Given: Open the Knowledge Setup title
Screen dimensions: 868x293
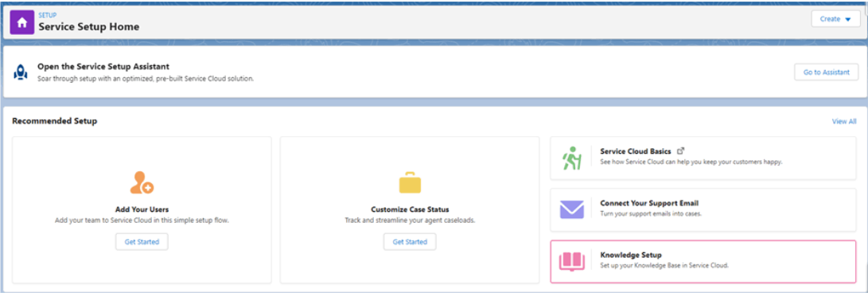Looking at the screenshot, I should 631,255.
